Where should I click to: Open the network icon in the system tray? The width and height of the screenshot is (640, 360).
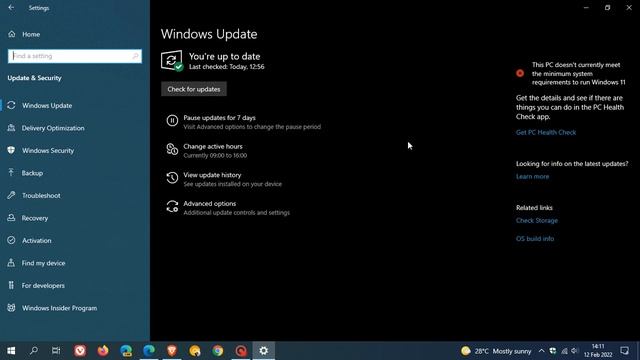tap(564, 351)
